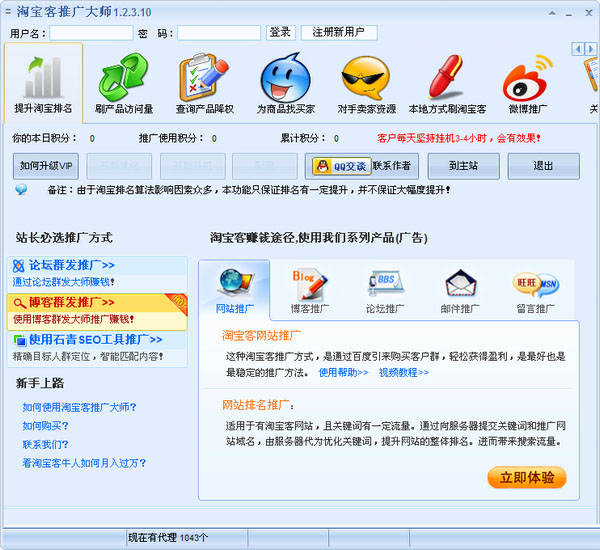
Task: Click the 如何升级VIP button
Action: (x=46, y=166)
